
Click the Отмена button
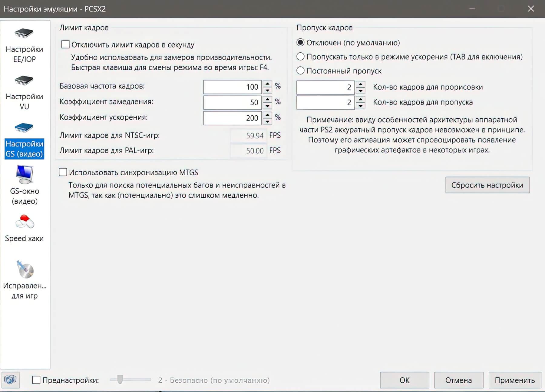(x=459, y=380)
